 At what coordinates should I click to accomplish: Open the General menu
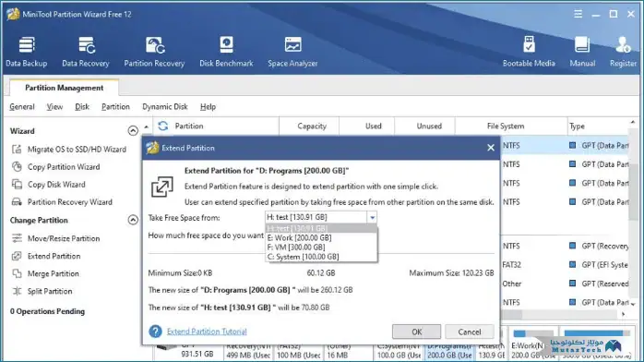tap(22, 107)
